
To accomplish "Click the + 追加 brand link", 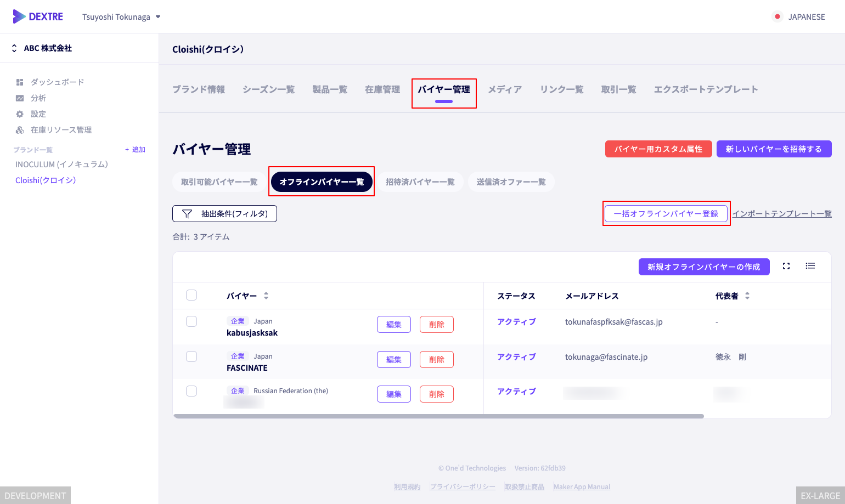I will click(x=135, y=150).
